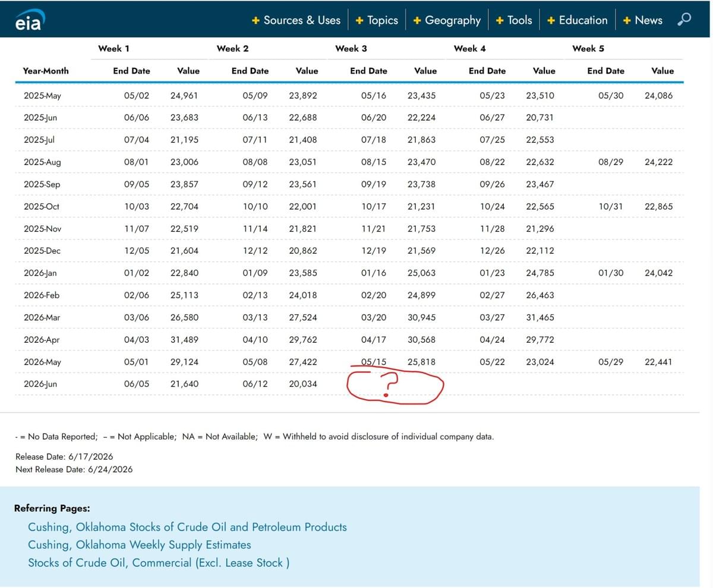
Task: Select the Week 1 header
Action: [113, 49]
